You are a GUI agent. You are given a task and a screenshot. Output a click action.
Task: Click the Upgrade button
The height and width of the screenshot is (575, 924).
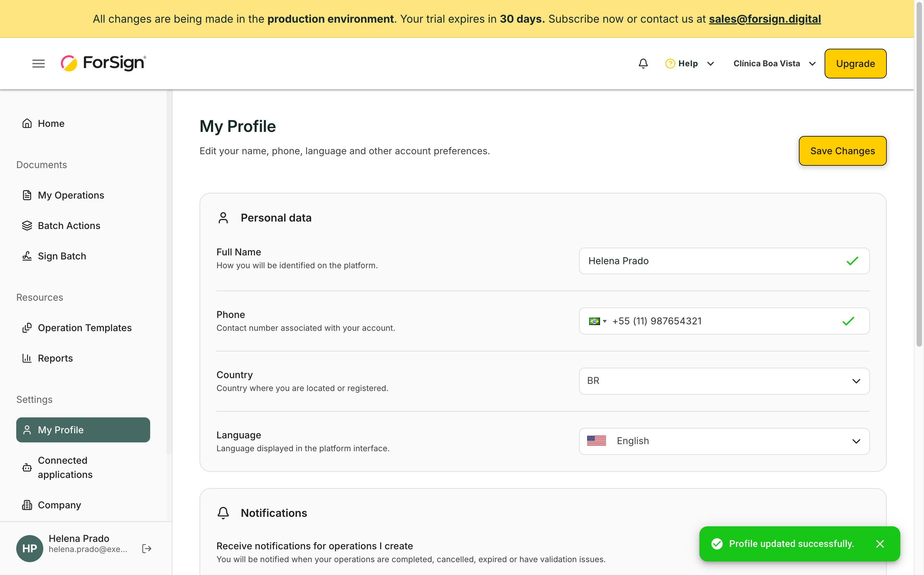coord(855,64)
